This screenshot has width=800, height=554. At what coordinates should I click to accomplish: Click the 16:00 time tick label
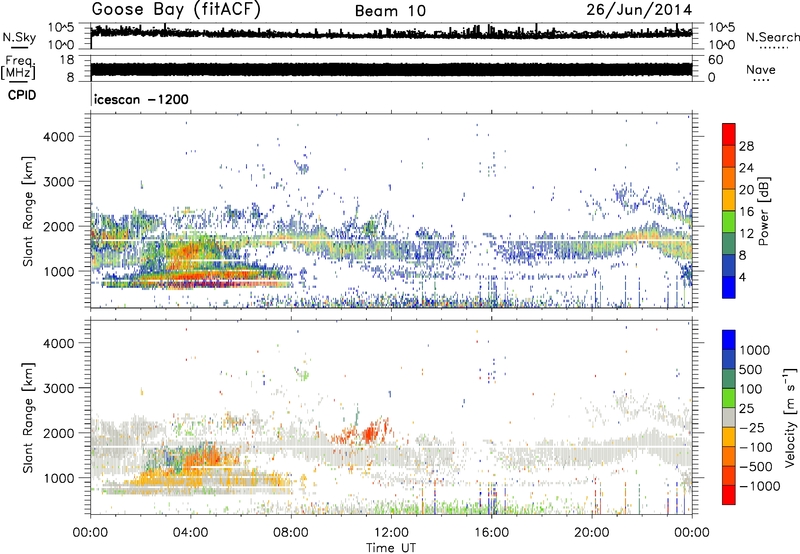click(x=491, y=533)
